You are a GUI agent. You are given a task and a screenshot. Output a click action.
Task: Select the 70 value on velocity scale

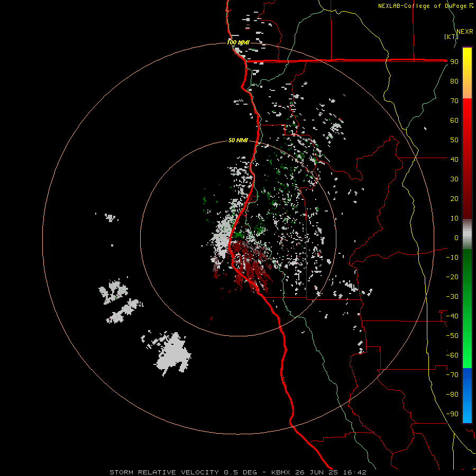(454, 101)
